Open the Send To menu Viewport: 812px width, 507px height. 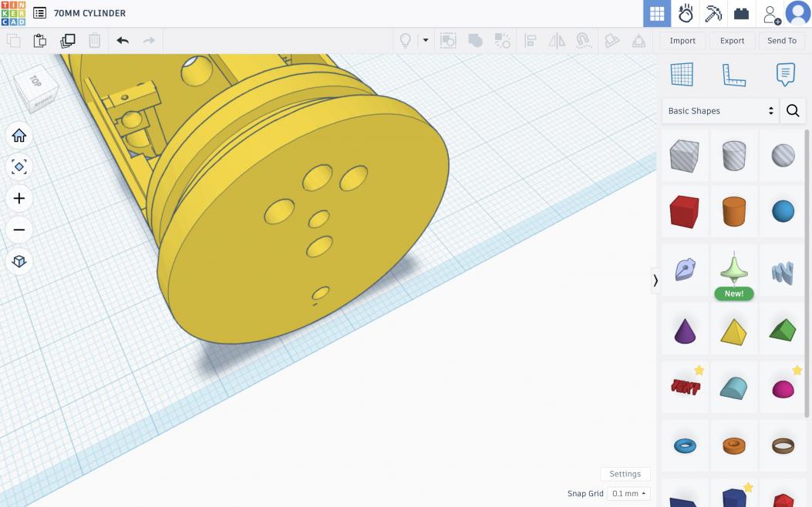(x=781, y=41)
